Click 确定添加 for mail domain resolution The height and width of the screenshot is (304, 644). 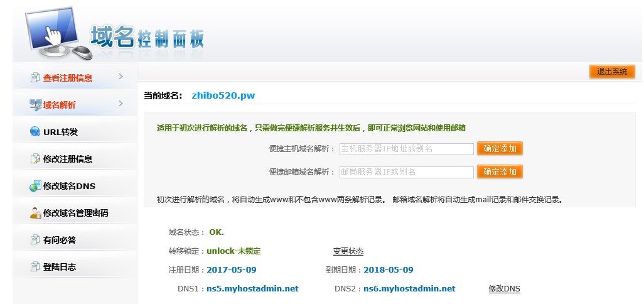pos(500,171)
